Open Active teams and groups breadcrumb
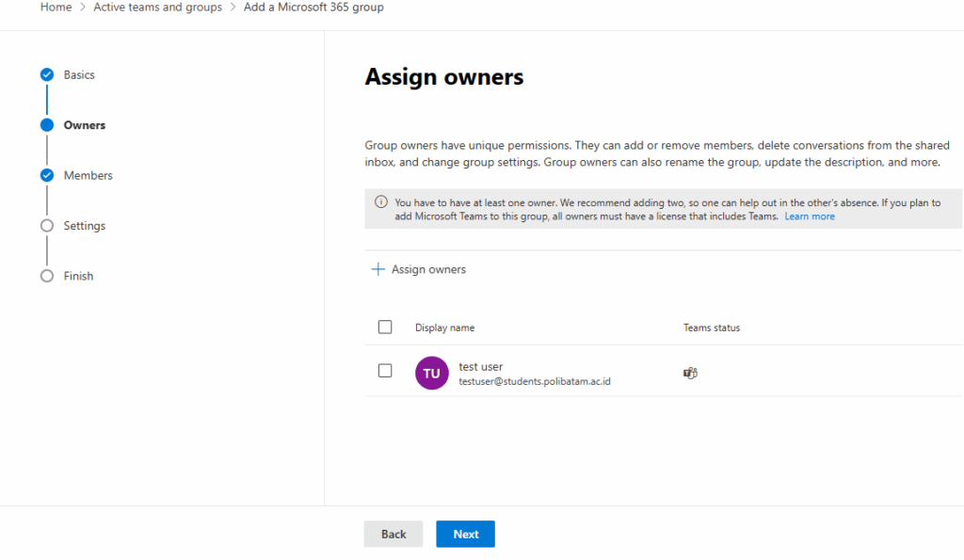 coord(157,8)
